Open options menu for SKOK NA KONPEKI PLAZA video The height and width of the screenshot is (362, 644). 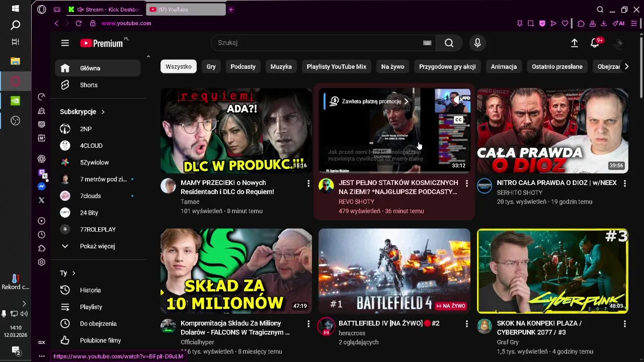[625, 324]
